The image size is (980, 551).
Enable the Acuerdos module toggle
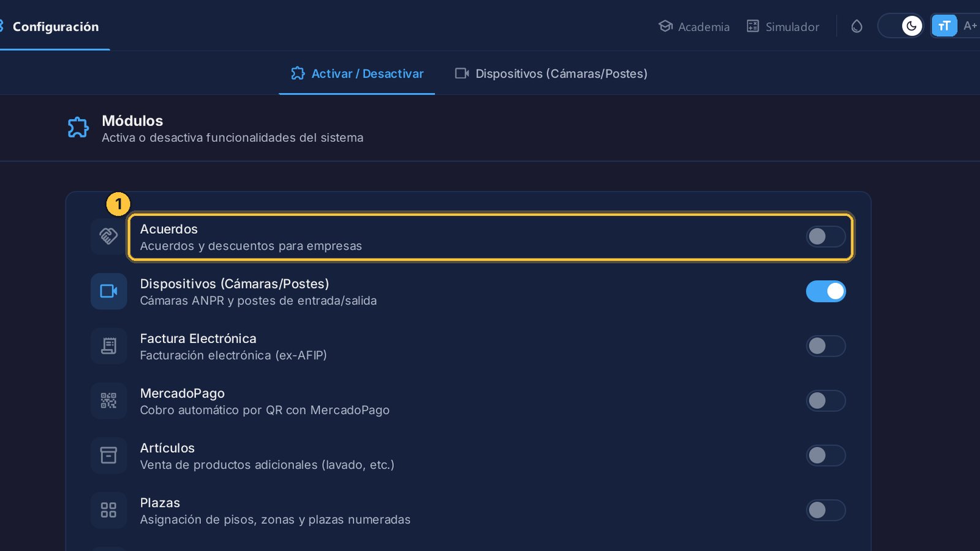(x=826, y=236)
